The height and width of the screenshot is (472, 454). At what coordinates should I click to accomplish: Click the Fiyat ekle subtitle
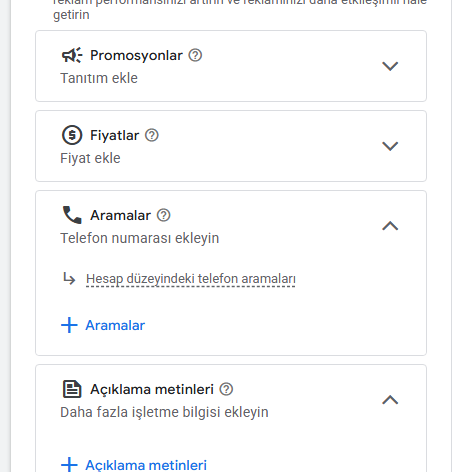[x=90, y=158]
